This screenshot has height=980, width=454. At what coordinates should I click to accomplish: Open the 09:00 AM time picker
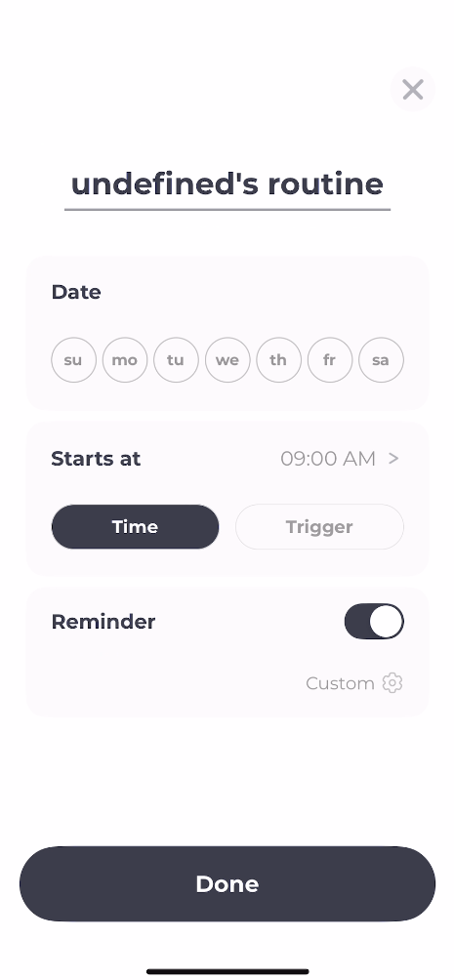(x=328, y=458)
